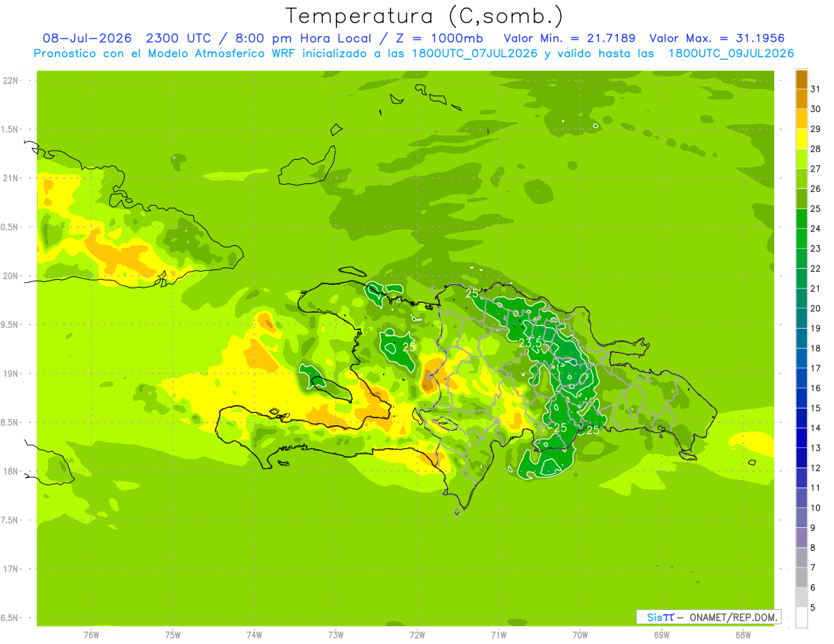Click the "70W" longitude label

pyautogui.click(x=580, y=634)
